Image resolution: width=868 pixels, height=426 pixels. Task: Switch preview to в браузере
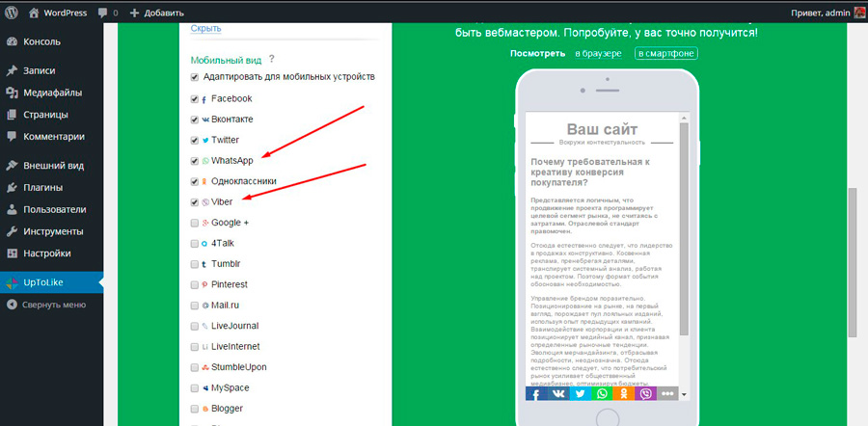[598, 54]
